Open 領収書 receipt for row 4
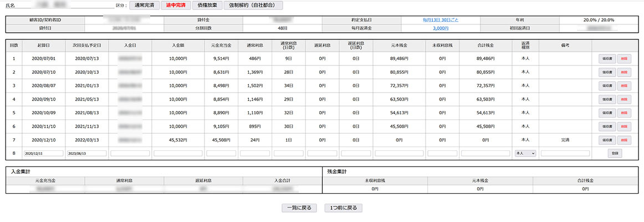Viewport: 644px width, 222px height. 607,99
